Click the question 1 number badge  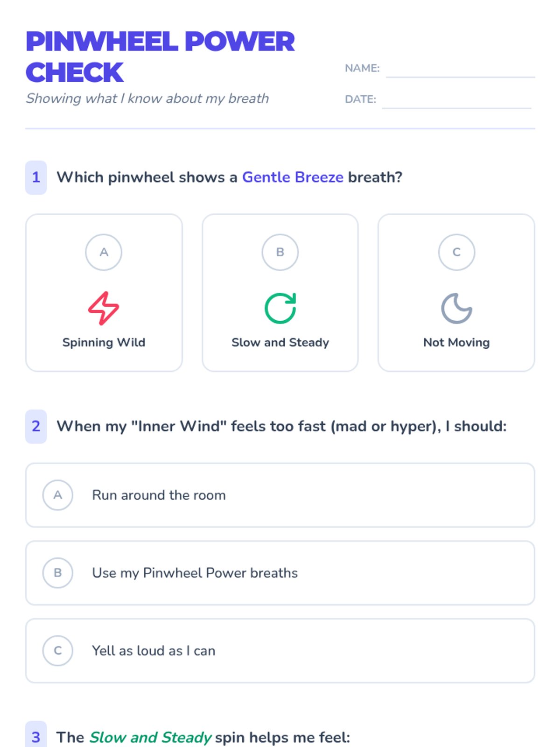tap(36, 177)
